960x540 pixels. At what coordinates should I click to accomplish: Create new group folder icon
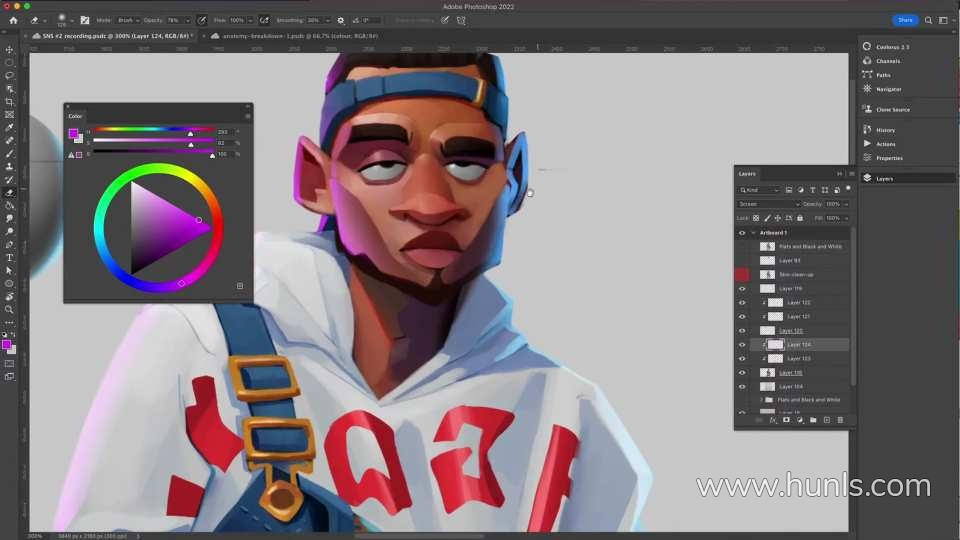point(813,420)
